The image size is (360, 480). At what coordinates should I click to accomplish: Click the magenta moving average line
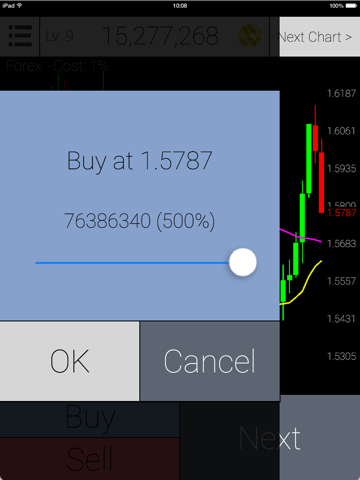pyautogui.click(x=300, y=236)
